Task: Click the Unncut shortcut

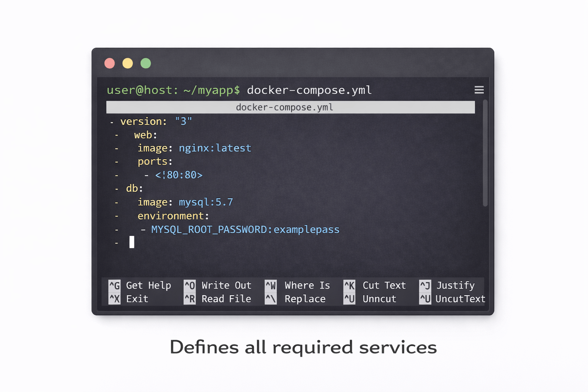Action: (x=370, y=299)
